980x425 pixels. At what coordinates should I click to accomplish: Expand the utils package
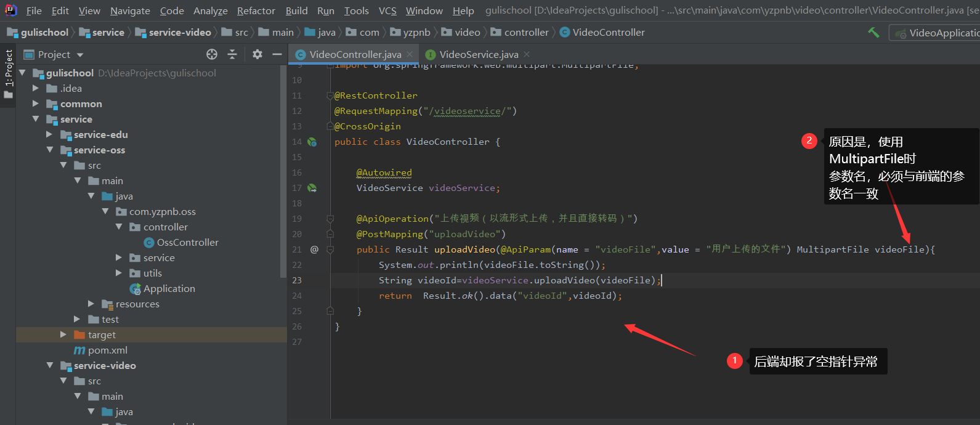[119, 273]
